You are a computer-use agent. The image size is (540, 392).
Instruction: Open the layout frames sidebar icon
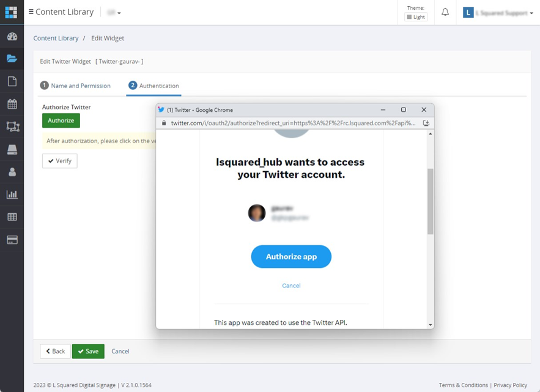[13, 127]
